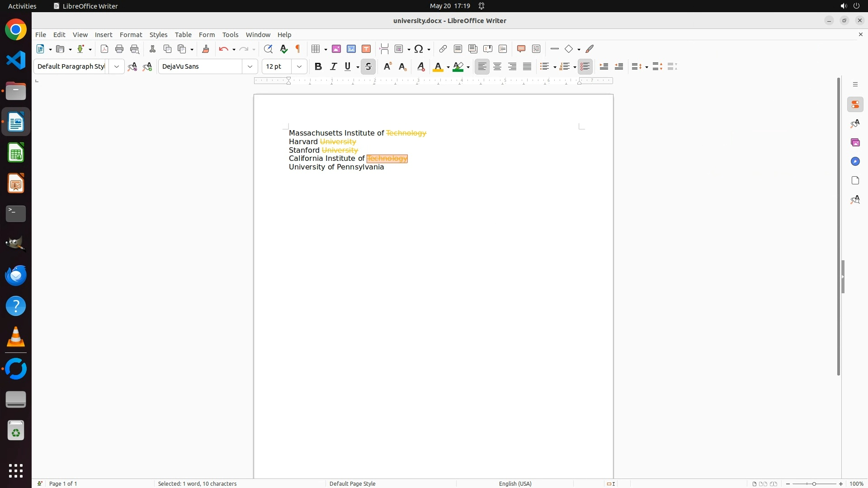Click Default Page Style in status bar
Screen dimensions: 868x488
click(x=352, y=483)
